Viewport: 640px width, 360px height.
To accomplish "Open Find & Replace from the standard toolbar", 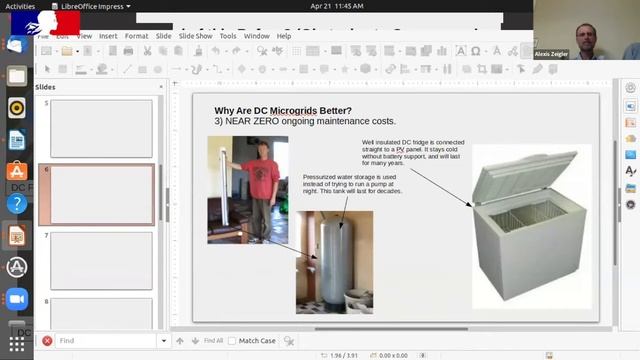I will coord(262,51).
